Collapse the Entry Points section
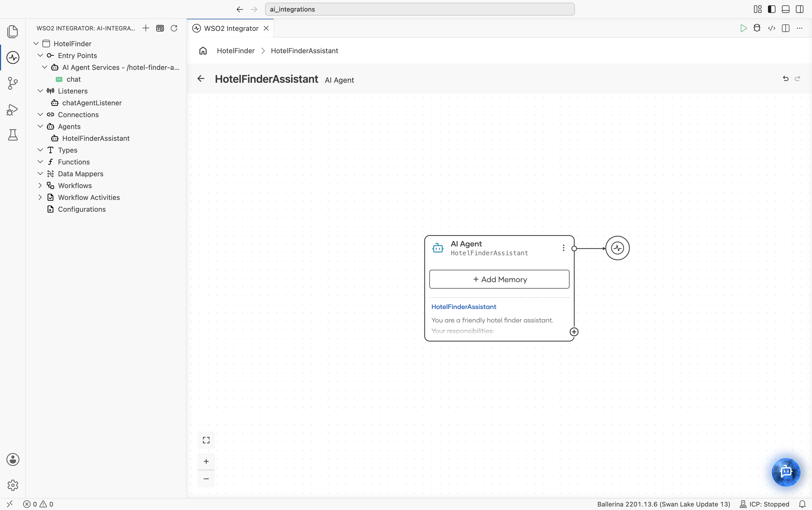812x510 pixels. click(41, 55)
